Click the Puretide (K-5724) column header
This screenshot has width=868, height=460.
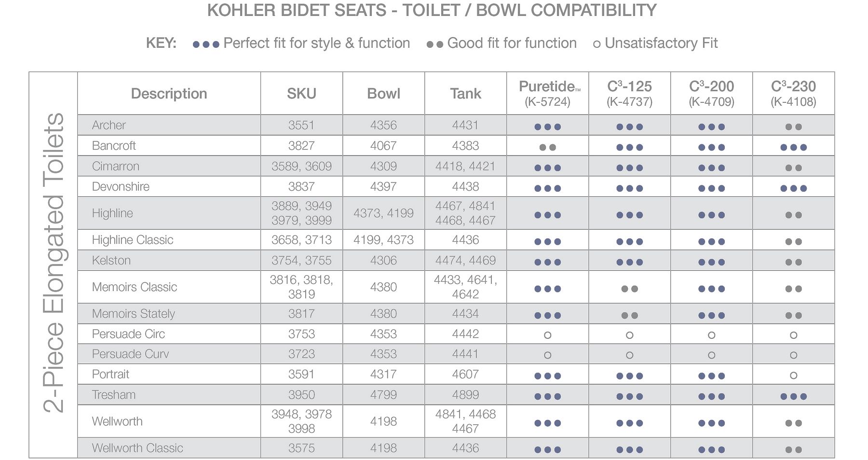click(x=547, y=94)
